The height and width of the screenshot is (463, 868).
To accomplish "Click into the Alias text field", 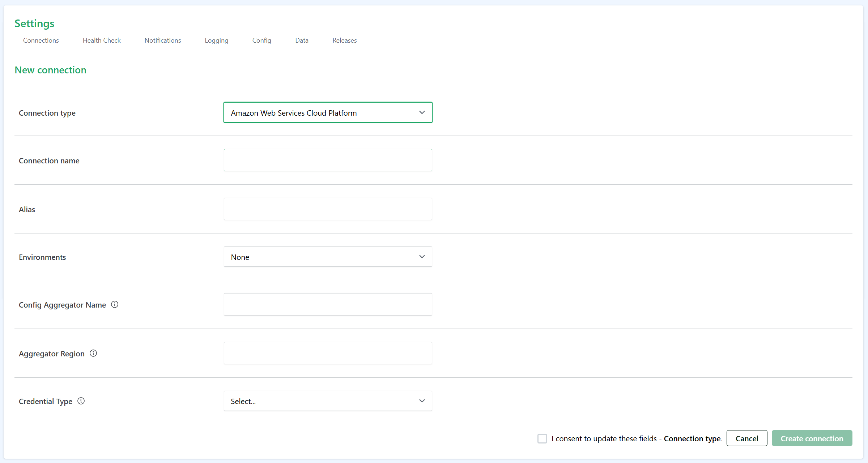I will point(328,209).
